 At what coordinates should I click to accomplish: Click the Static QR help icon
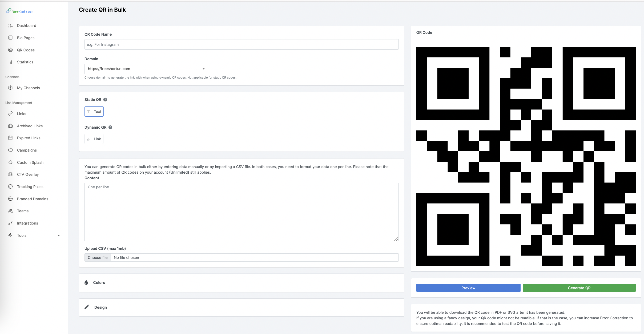105,99
